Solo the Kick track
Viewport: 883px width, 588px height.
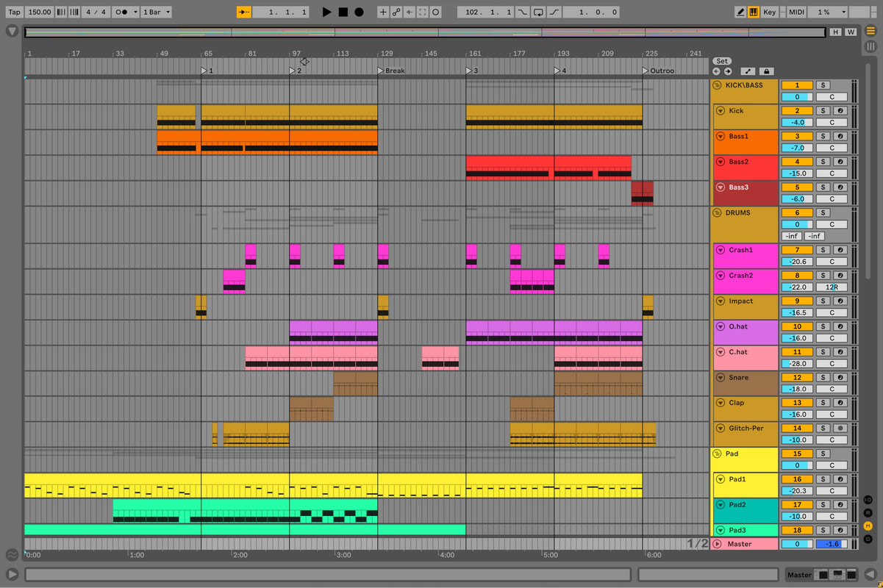point(823,111)
